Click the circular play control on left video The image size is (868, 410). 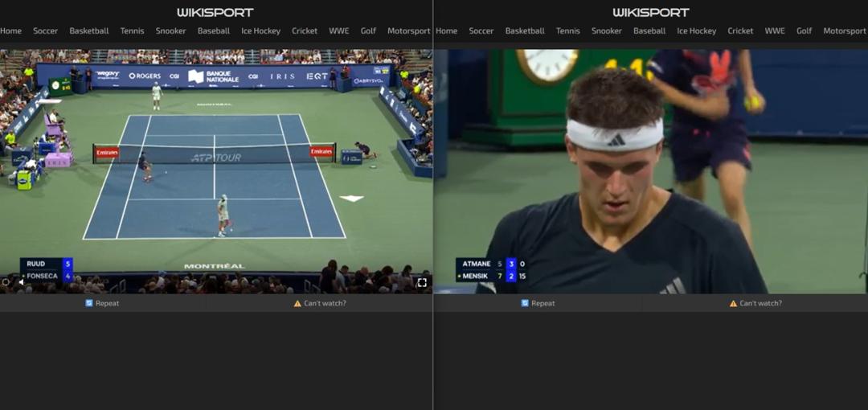(x=6, y=282)
